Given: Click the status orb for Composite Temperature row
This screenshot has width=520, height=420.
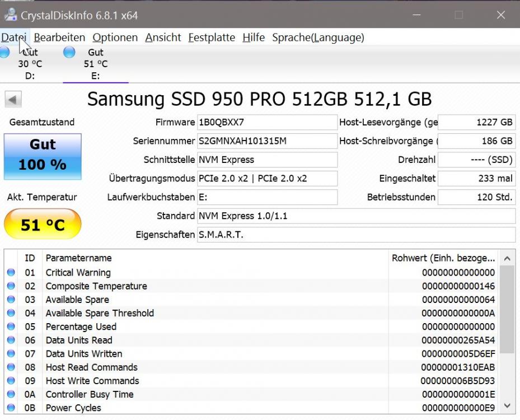Looking at the screenshot, I should (11, 286).
